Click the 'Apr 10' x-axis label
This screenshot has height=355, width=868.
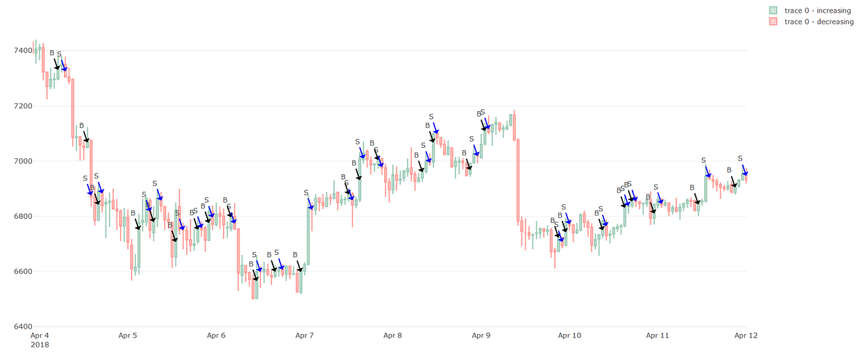click(x=569, y=336)
